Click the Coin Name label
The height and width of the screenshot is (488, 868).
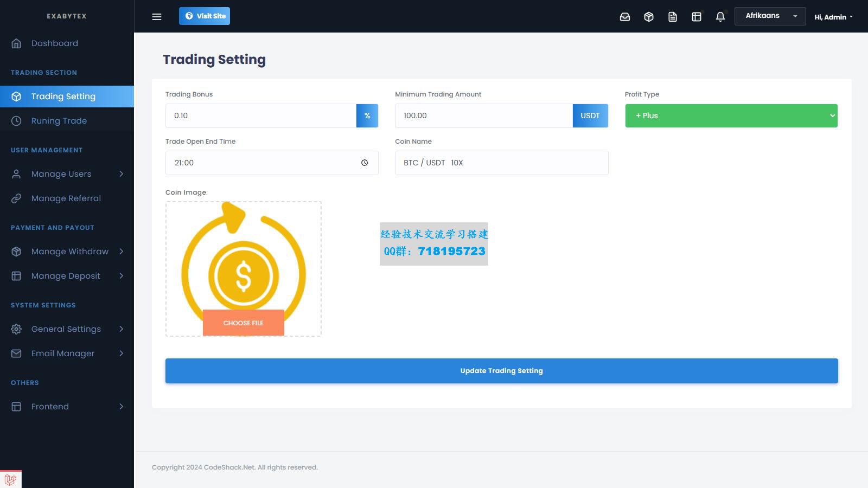[413, 142]
